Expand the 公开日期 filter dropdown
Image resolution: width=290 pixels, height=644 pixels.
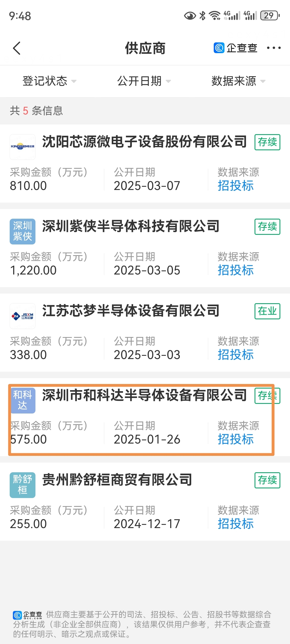[x=144, y=81]
